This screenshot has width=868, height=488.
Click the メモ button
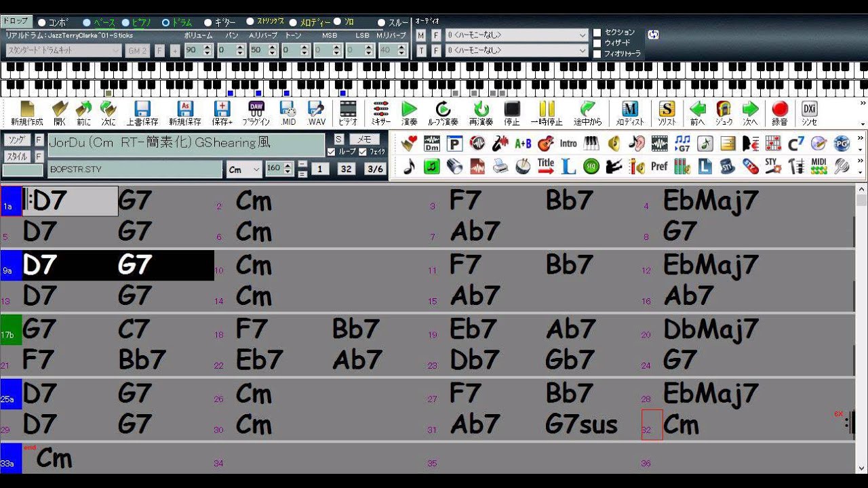pos(363,140)
